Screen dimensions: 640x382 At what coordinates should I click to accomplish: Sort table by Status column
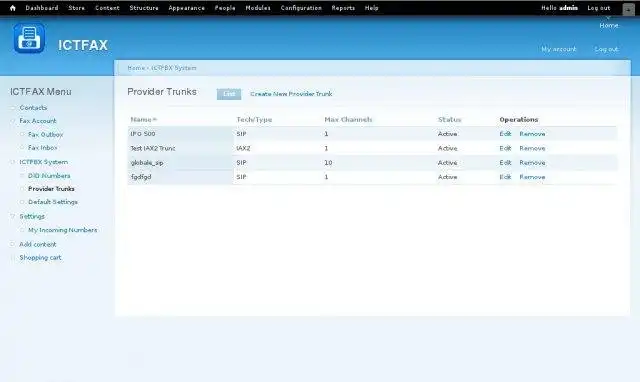(449, 120)
